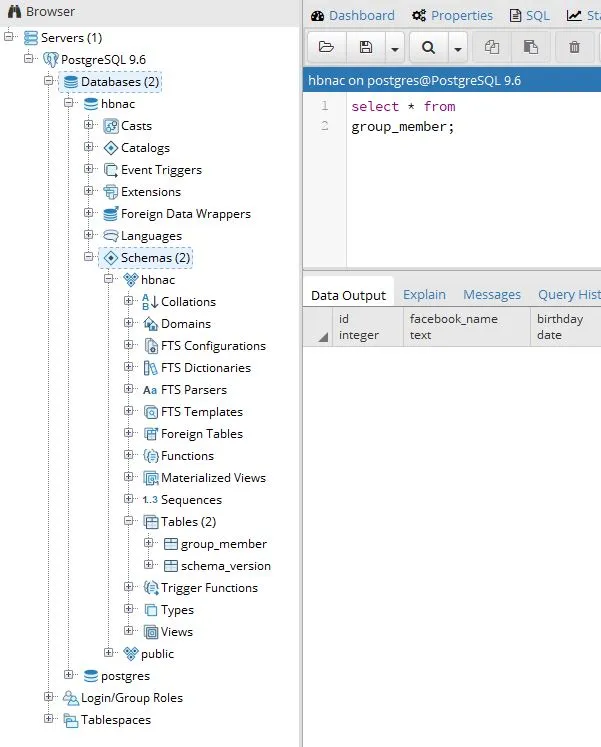Click the Foreign Data Wrappers icon
The image size is (601, 747).
coord(110,214)
